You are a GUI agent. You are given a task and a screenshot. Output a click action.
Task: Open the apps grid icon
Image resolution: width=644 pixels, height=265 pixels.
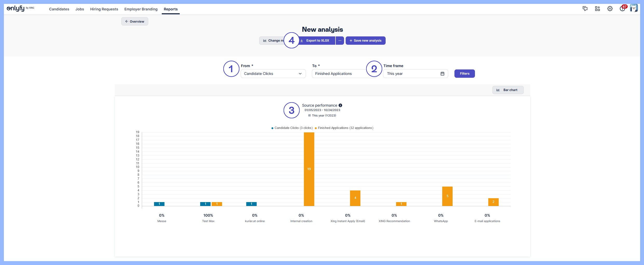pos(597,9)
